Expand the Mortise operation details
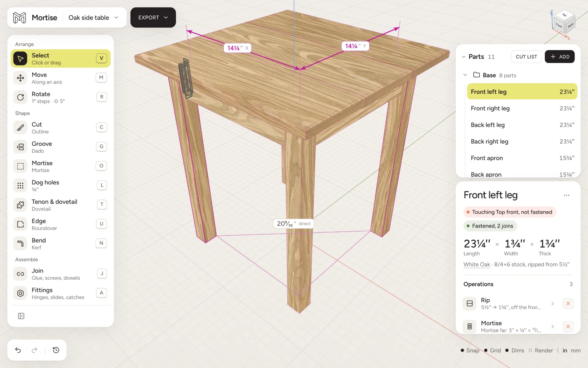 (552, 326)
